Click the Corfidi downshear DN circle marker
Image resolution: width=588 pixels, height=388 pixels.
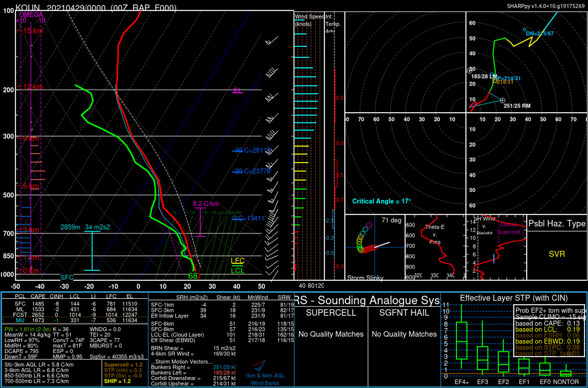tap(524, 30)
